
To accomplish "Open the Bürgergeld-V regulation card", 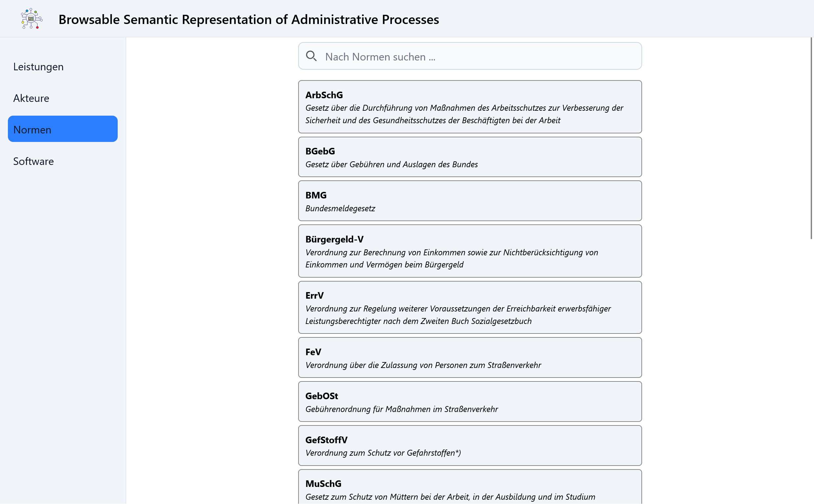I will click(469, 251).
